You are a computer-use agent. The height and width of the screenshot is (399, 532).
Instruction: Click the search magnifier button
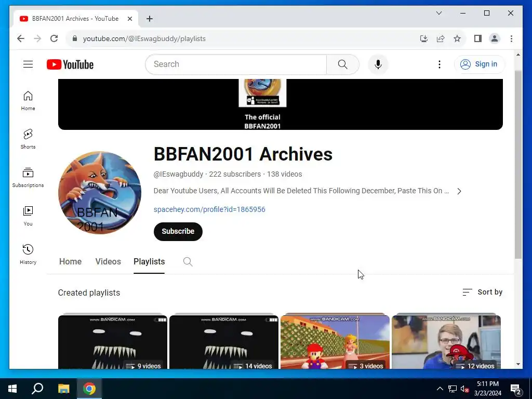[343, 64]
